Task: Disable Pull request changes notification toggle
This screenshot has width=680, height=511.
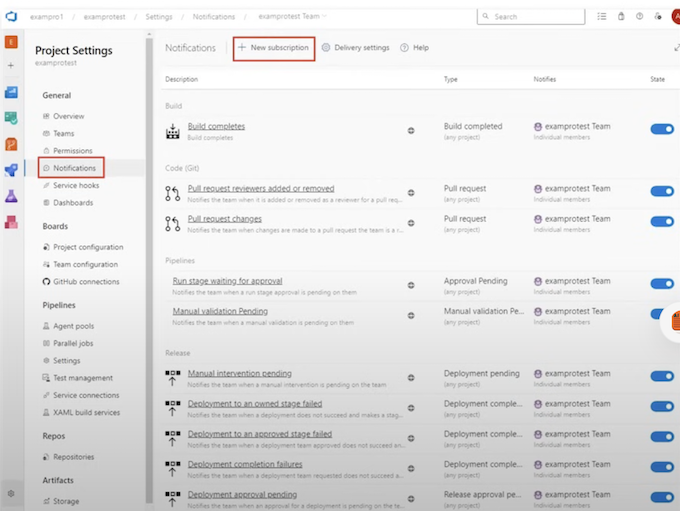Action: [662, 221]
